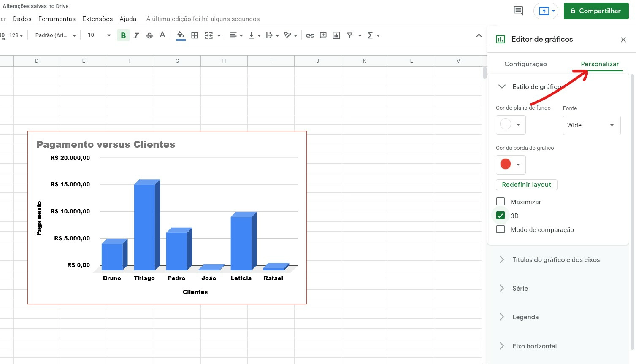Enable Modo de comparação checkbox
Viewport: 636px width, 364px height.
[x=501, y=229]
